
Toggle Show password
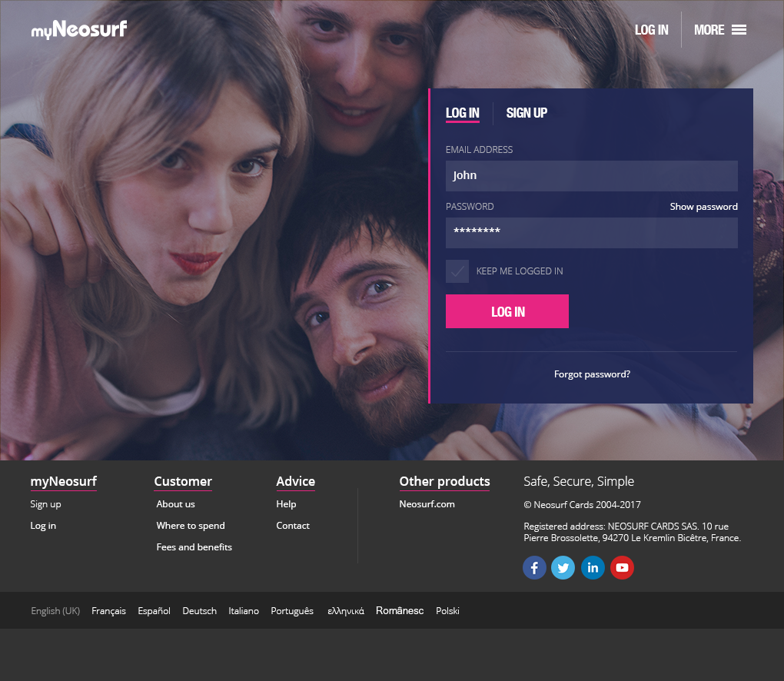coord(703,207)
